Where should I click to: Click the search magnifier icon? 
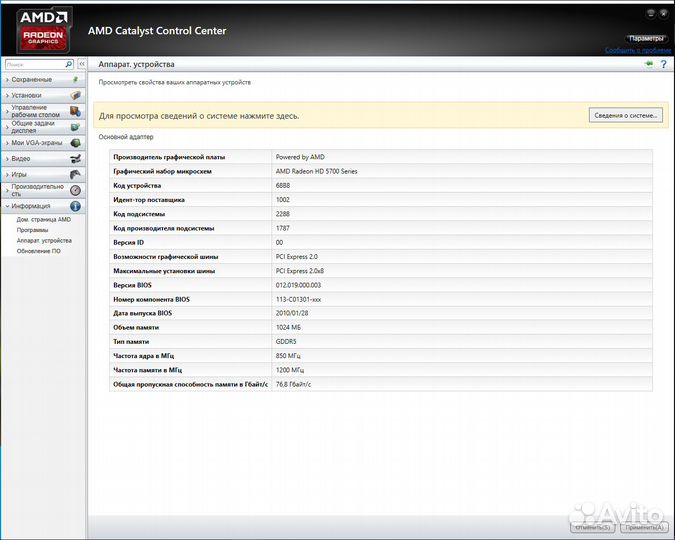69,64
